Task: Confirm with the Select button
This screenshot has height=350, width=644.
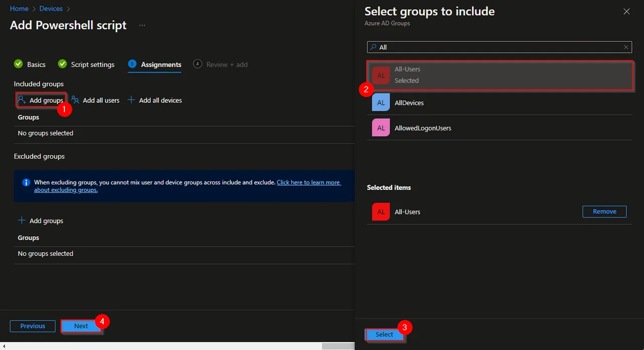Action: [384, 334]
